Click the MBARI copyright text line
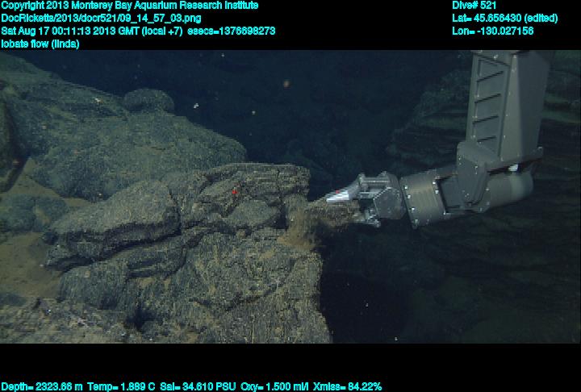This screenshot has height=392, width=581. click(129, 6)
